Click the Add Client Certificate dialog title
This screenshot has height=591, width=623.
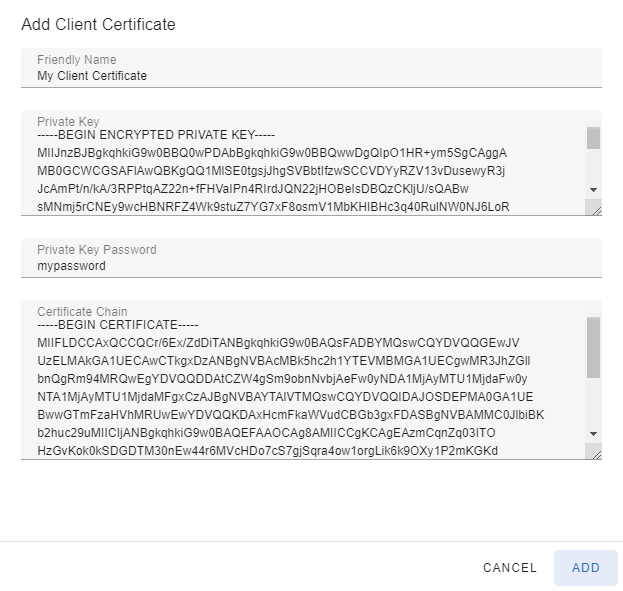(x=98, y=24)
